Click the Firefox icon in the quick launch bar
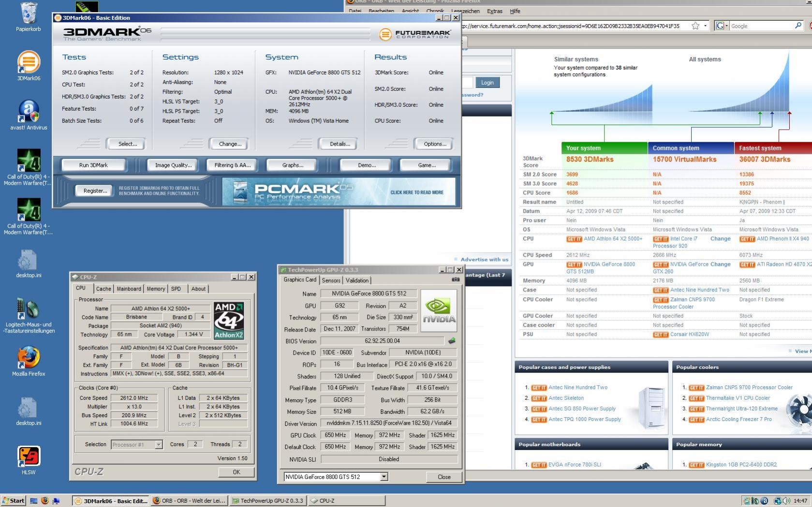This screenshot has width=812, height=507. 45,501
